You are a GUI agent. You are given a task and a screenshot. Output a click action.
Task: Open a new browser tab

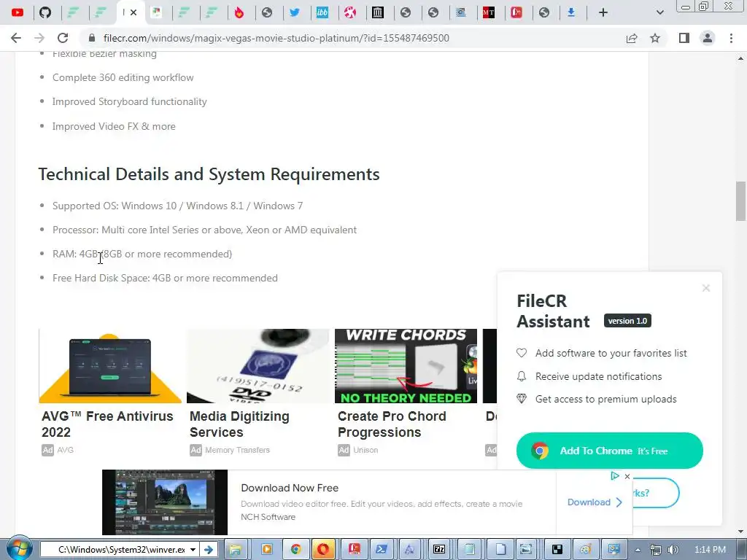click(x=603, y=12)
